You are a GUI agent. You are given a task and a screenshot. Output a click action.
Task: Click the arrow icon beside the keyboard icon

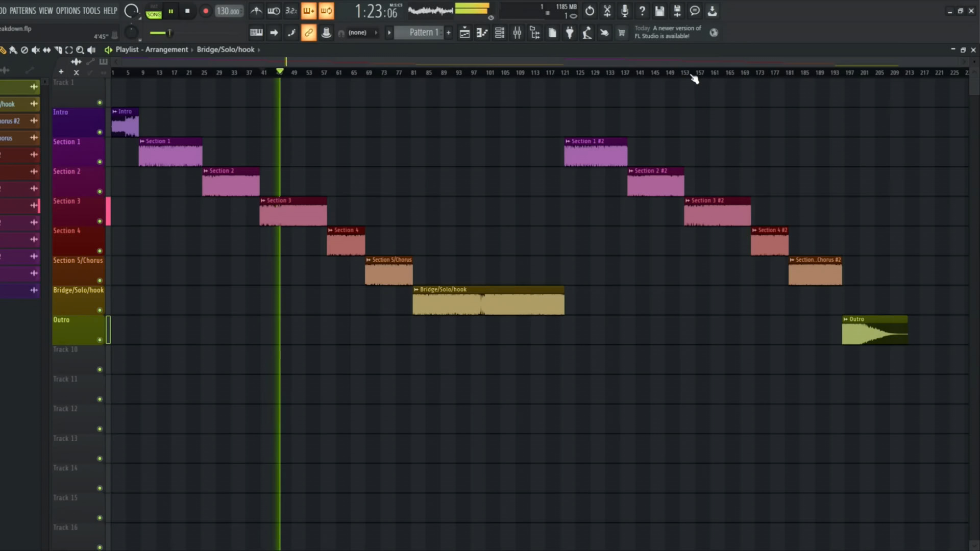point(274,33)
